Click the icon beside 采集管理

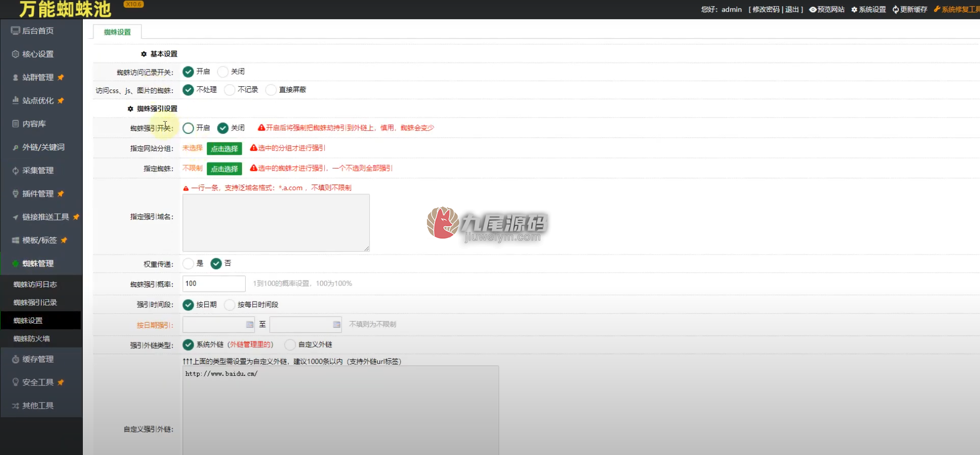click(x=15, y=170)
